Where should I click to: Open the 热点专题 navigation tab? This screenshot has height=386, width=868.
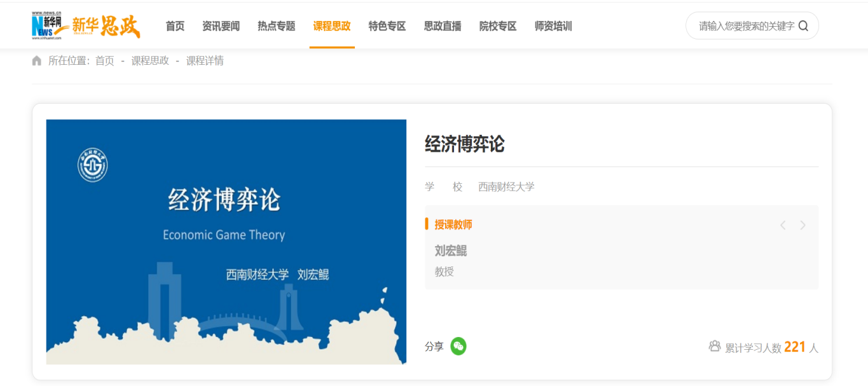(276, 26)
